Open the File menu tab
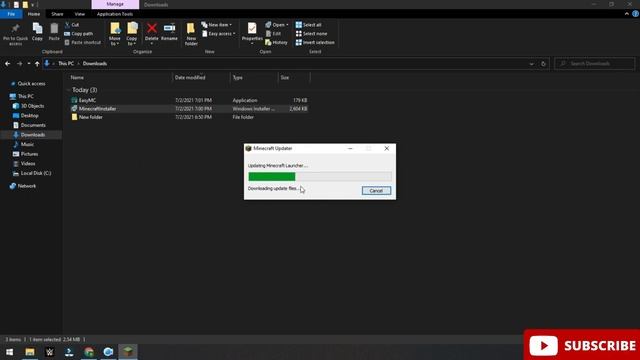Screen dimensions: 640x360 coord(11,14)
